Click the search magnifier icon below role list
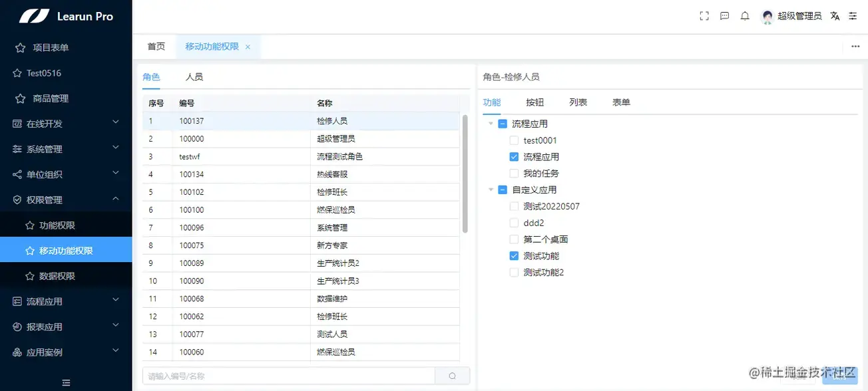Image resolution: width=868 pixels, height=391 pixels. tap(452, 376)
